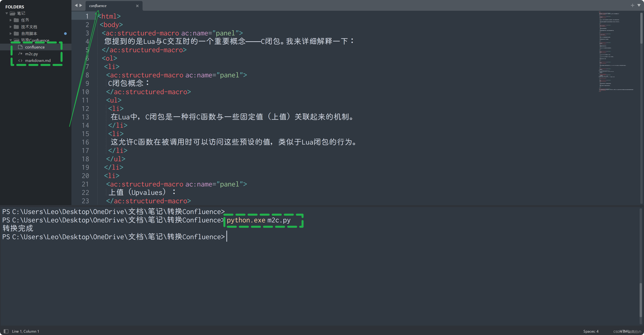This screenshot has width=644, height=335.
Task: Open m2c.py in the sidebar
Action: 32,54
